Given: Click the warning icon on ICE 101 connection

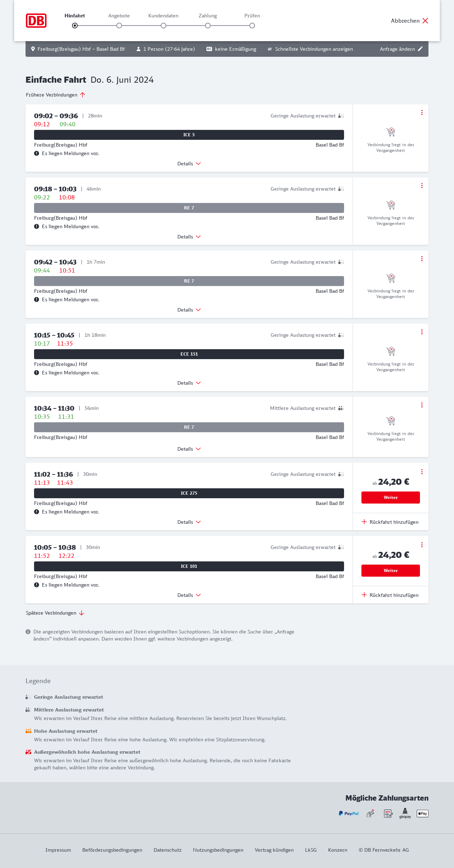Looking at the screenshot, I should click(x=37, y=585).
